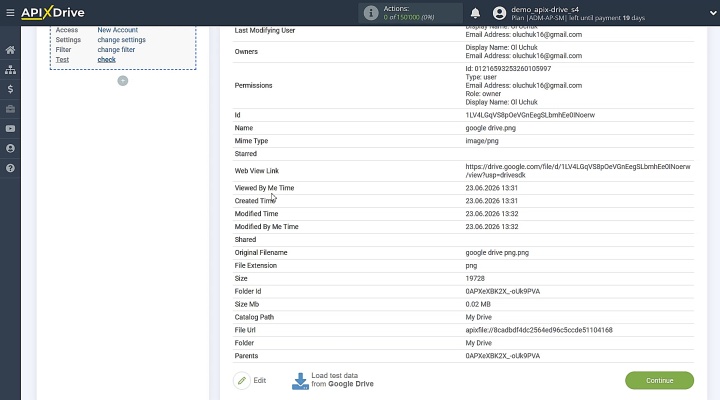Click the Permissions label
This screenshot has width=720, height=400.
pyautogui.click(x=253, y=85)
